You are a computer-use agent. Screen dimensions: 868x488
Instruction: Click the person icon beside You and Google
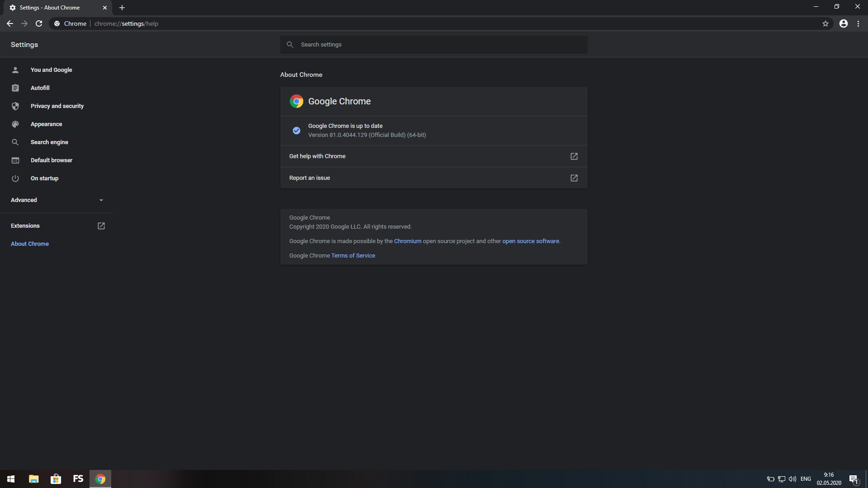tap(15, 70)
